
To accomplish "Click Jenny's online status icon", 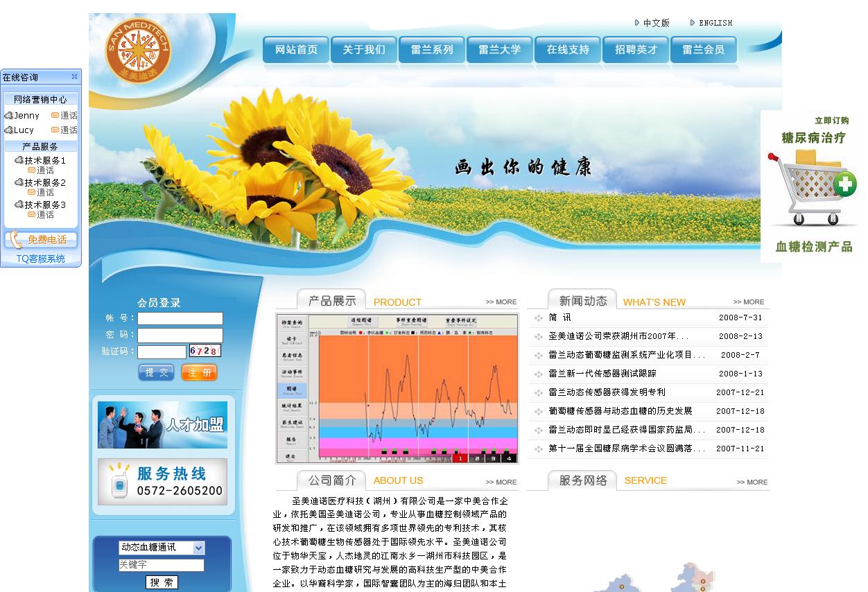I will 8,116.
